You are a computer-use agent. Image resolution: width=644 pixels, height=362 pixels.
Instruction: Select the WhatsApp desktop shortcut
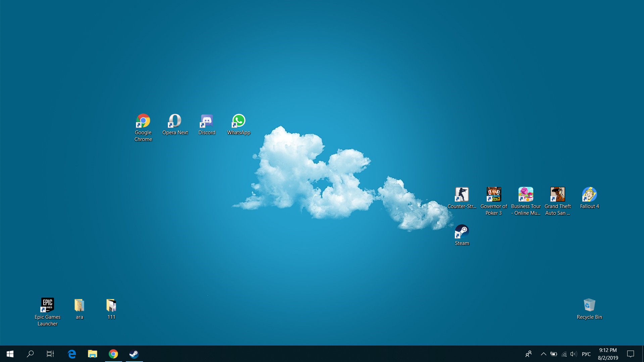[239, 124]
